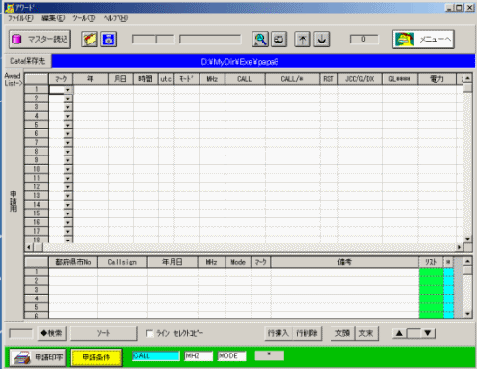
Task: Click the 行挿入 button
Action: click(x=278, y=333)
